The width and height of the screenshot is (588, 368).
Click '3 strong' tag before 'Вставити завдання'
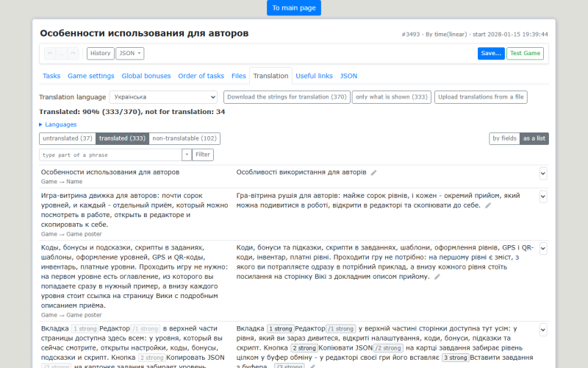pyautogui.click(x=456, y=358)
